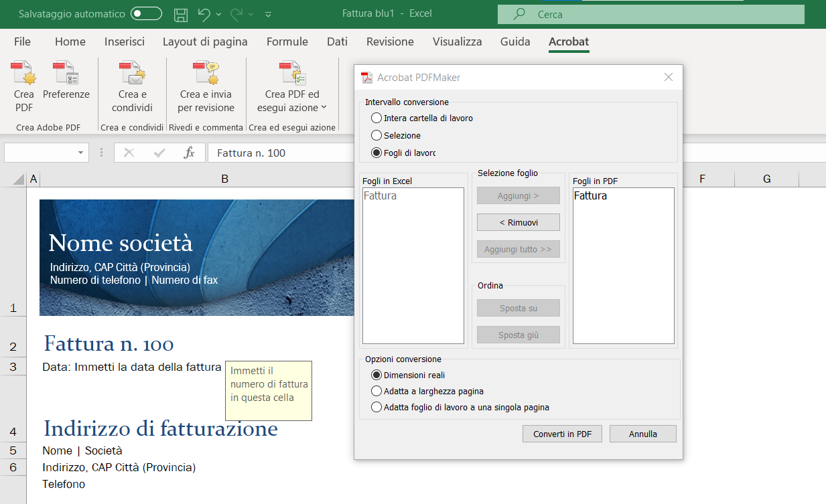Click the save icon in title bar
This screenshot has width=826, height=504.
181,14
